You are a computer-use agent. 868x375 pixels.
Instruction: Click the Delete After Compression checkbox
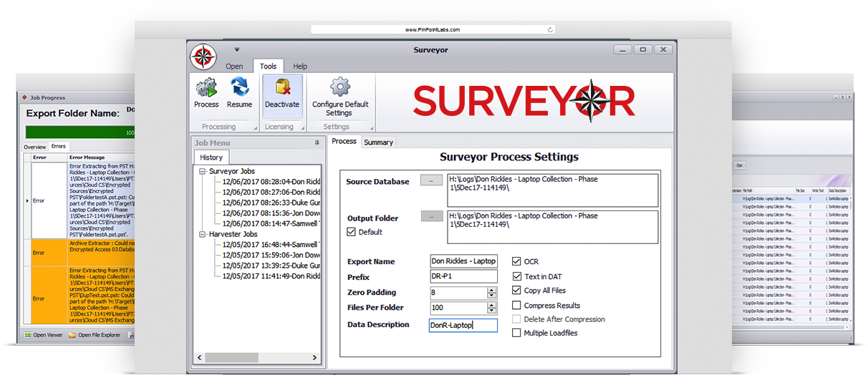coord(517,319)
